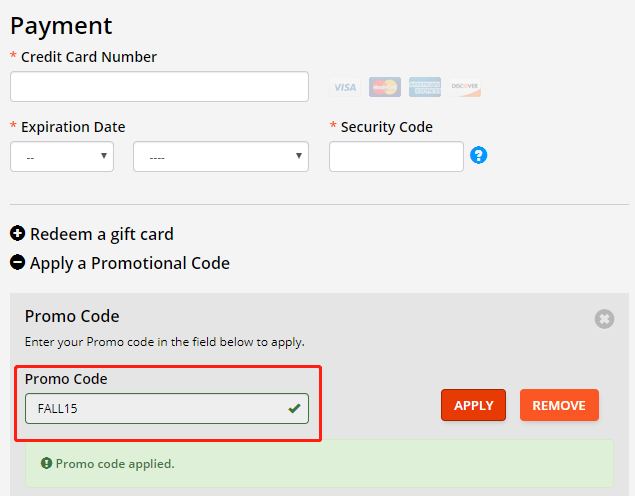Click the minus icon beside Apply a Promotional Code
Viewport: 635px width, 496px height.
pyautogui.click(x=17, y=262)
